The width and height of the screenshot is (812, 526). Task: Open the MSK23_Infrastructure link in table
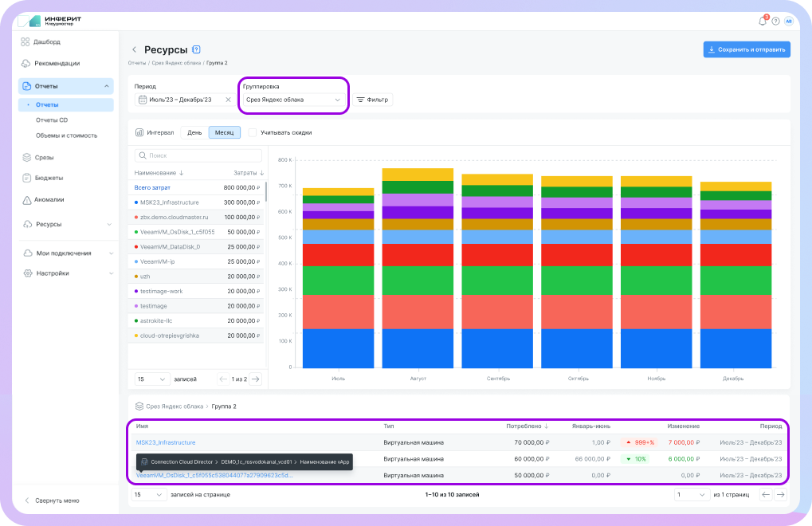[x=166, y=442]
